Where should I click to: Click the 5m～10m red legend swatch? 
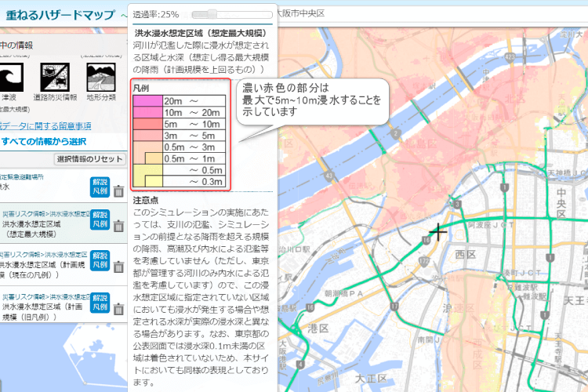click(147, 124)
